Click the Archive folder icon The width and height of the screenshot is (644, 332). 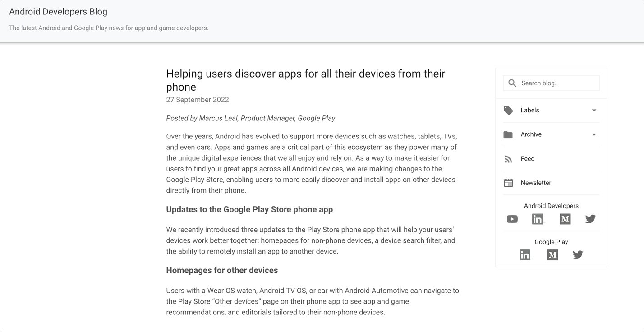[508, 134]
